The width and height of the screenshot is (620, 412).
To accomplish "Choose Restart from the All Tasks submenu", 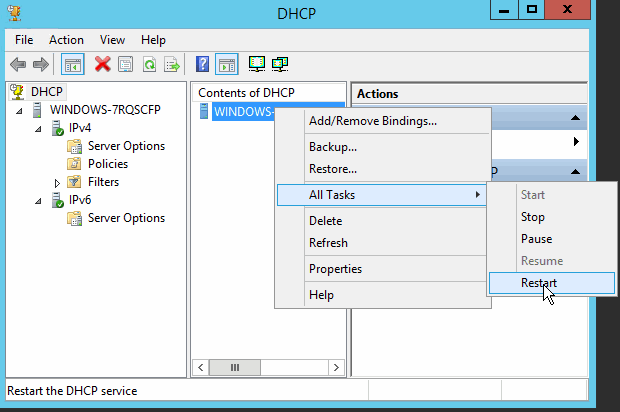I will point(539,283).
